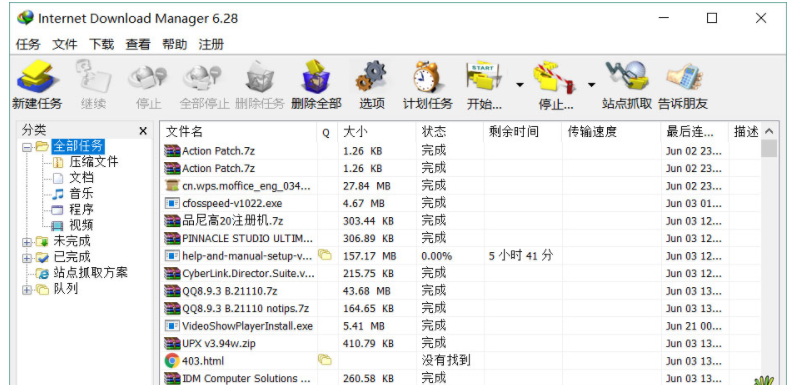Open 选项 gears icon
The image size is (793, 385).
tap(372, 77)
